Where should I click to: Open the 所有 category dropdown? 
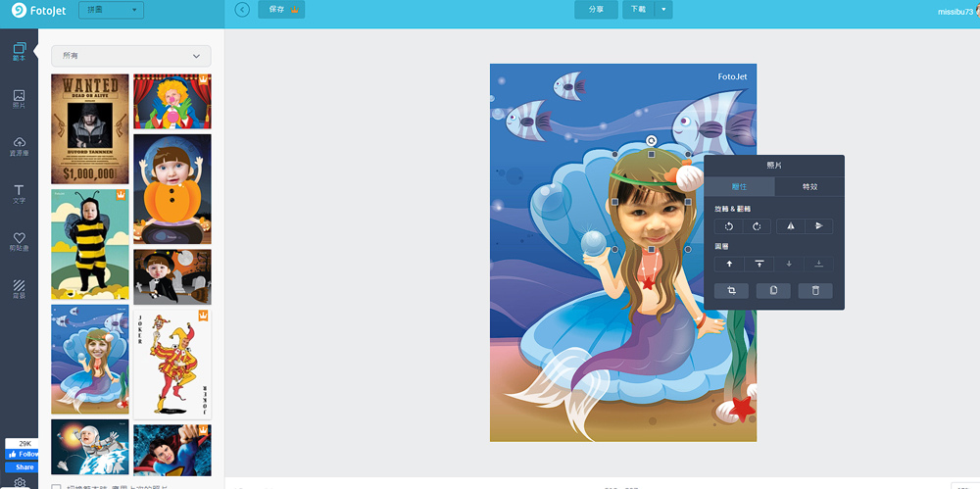tap(131, 56)
